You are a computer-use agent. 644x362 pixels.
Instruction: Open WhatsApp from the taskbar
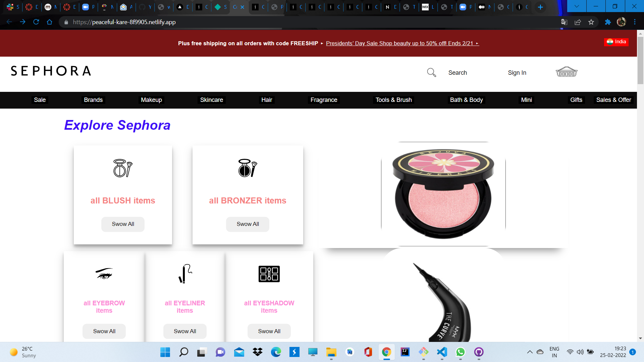coord(460,352)
